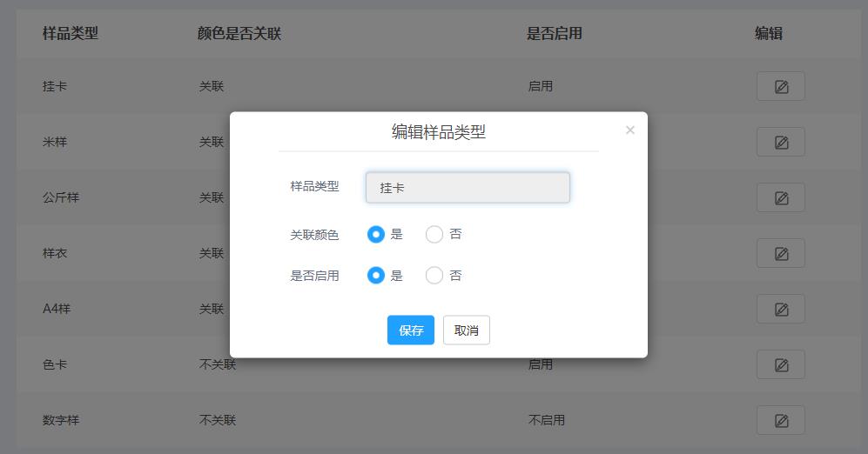This screenshot has width=868, height=454.
Task: Select 否 for 关联颜色
Action: pyautogui.click(x=434, y=235)
